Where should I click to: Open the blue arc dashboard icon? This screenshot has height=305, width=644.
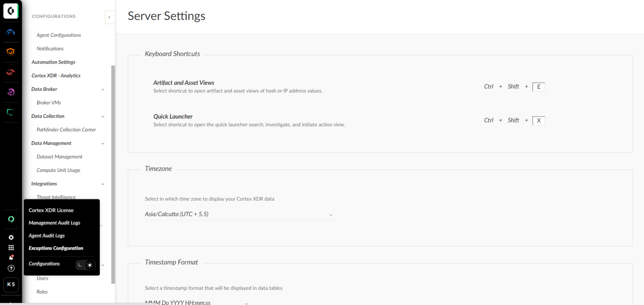pyautogui.click(x=11, y=32)
